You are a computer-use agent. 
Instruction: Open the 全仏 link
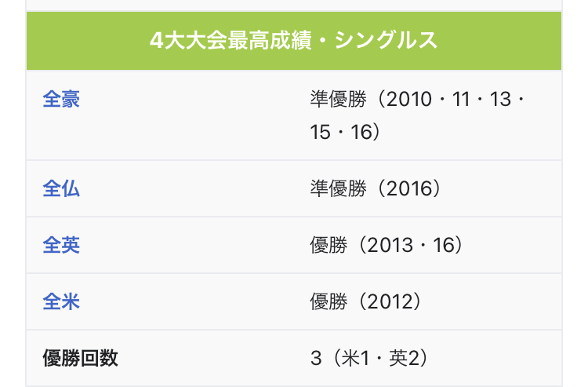click(x=61, y=188)
